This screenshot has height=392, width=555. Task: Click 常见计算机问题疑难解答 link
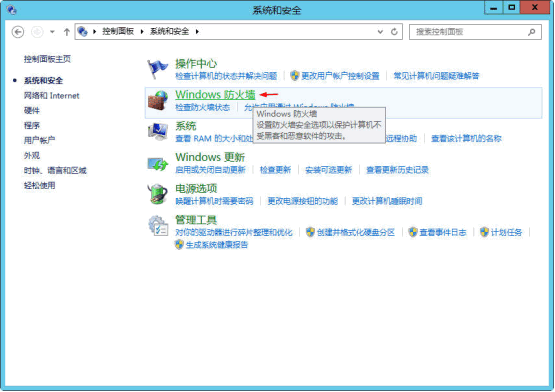click(436, 76)
